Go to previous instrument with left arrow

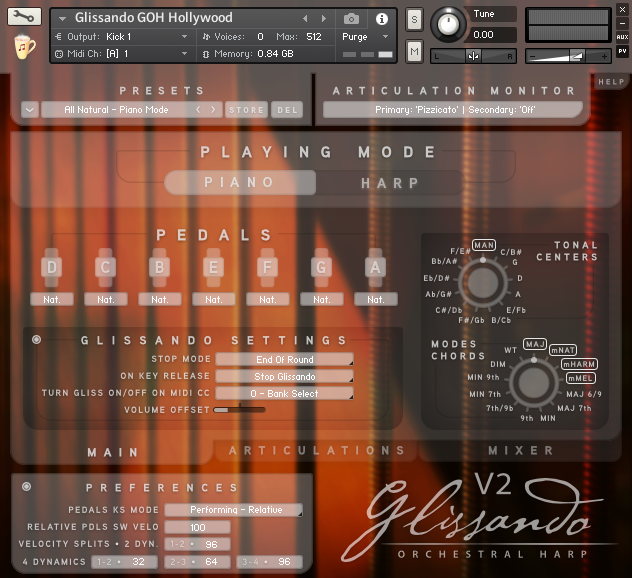[305, 19]
